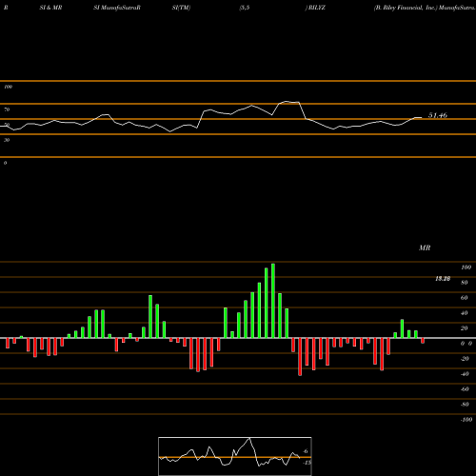
Task: Click the RSI axis label 30
Action: point(7,140)
